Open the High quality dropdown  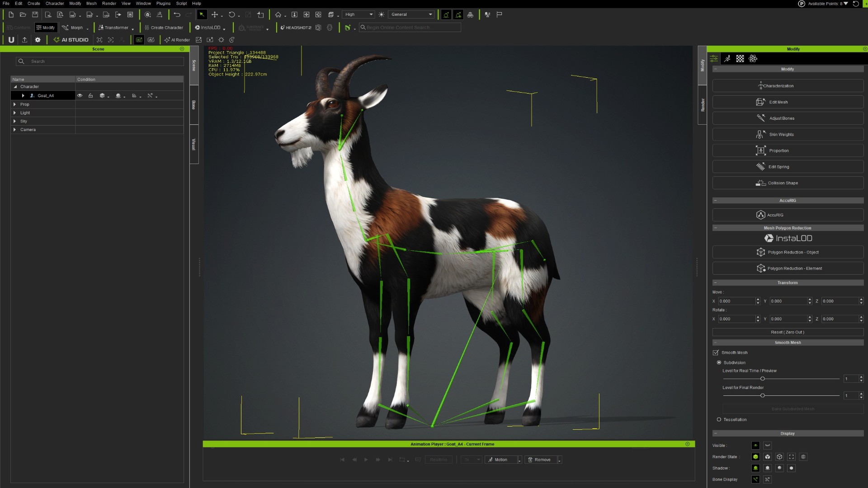358,14
